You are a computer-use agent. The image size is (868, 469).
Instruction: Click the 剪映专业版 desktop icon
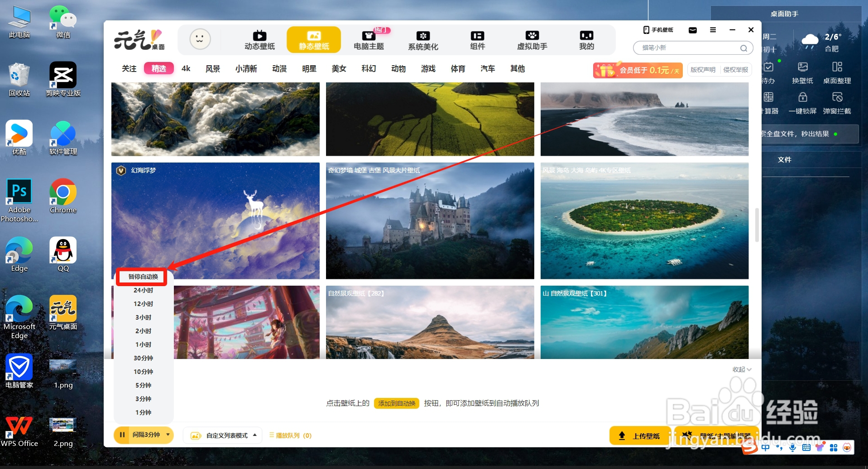63,79
